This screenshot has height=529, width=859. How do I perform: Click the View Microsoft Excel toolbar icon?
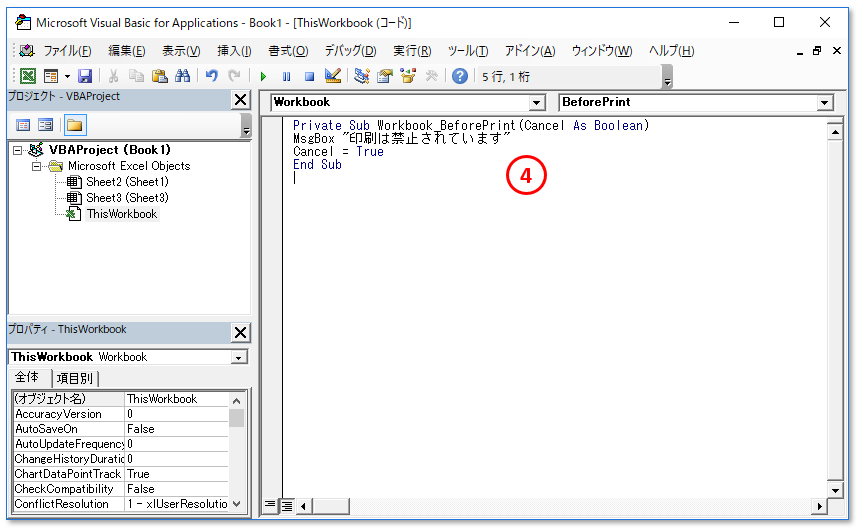[27, 76]
